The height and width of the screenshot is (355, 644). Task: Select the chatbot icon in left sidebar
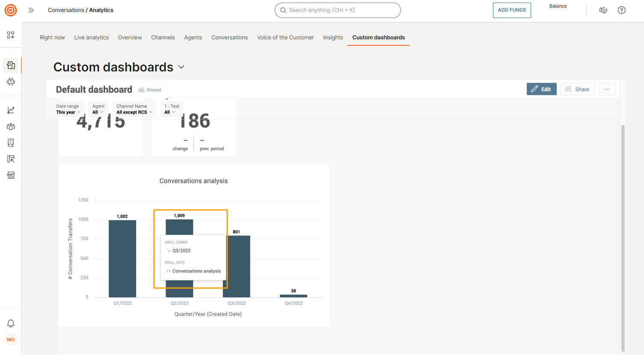point(11,82)
